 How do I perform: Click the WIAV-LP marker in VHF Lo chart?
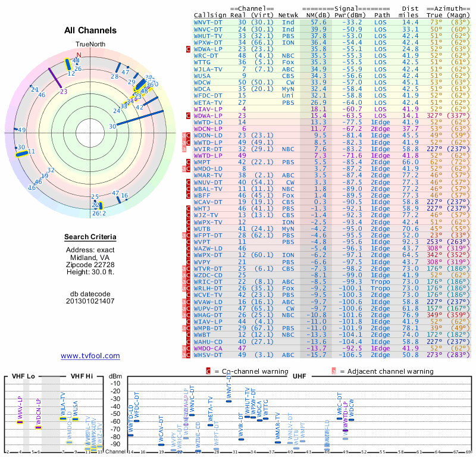pos(20,422)
